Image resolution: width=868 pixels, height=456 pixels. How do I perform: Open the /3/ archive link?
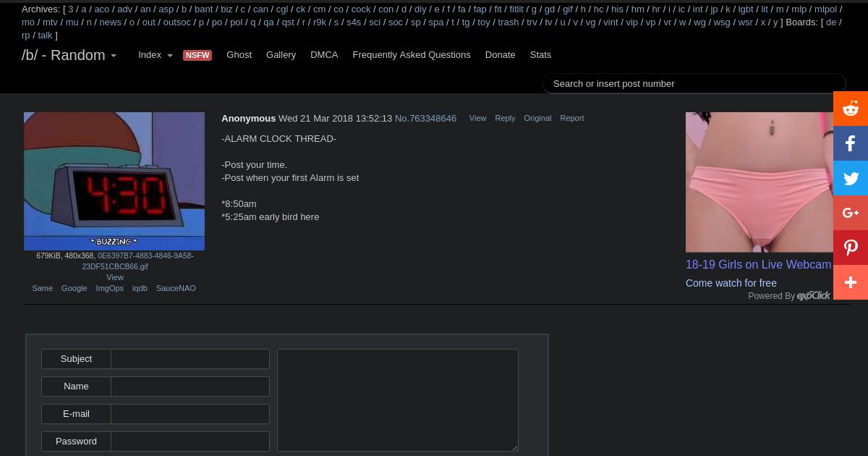pos(71,9)
